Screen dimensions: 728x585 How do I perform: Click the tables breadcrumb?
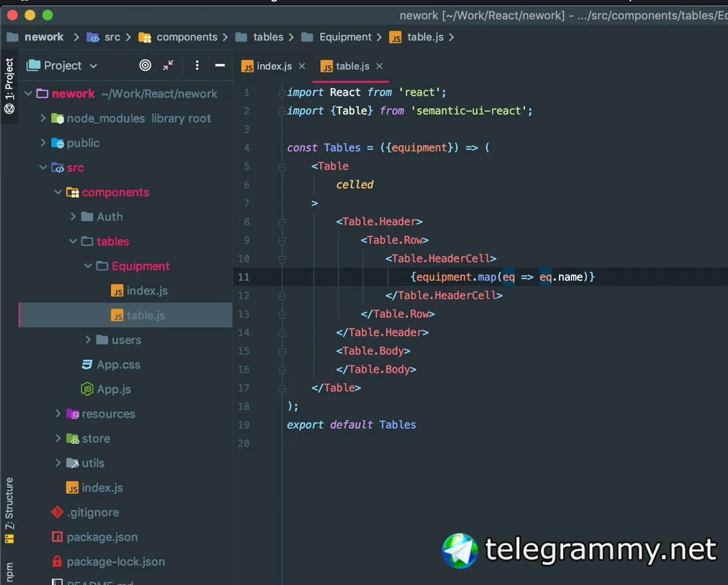(x=268, y=37)
